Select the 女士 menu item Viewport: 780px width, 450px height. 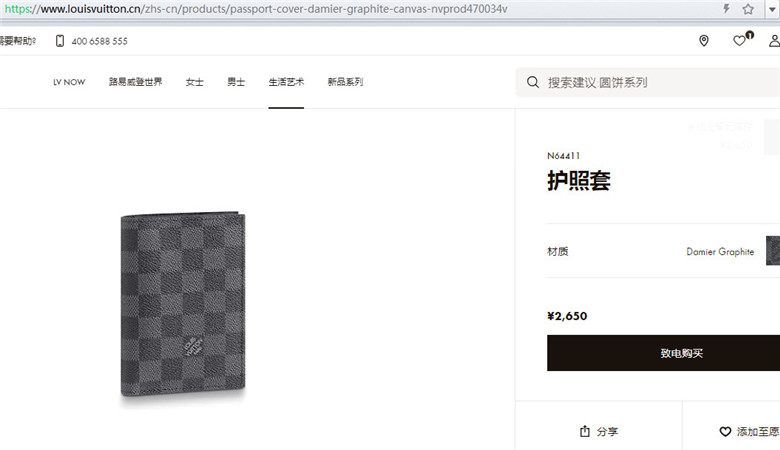tap(195, 82)
